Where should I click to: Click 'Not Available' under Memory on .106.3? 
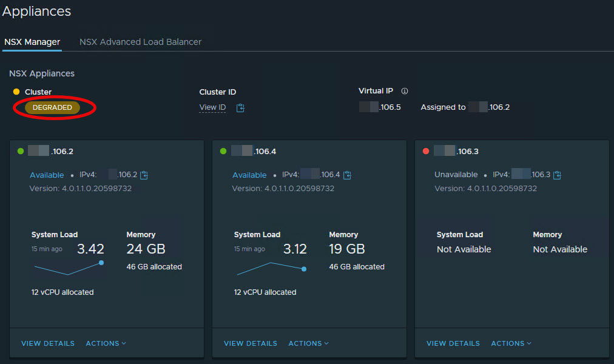tap(560, 249)
